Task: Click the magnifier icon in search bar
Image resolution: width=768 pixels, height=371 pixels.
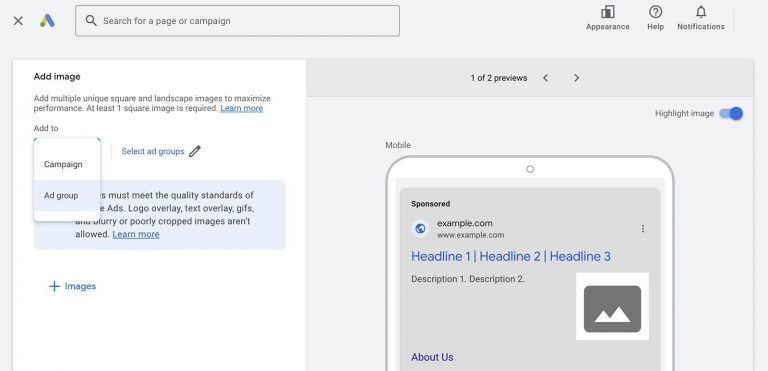Action: click(91, 21)
